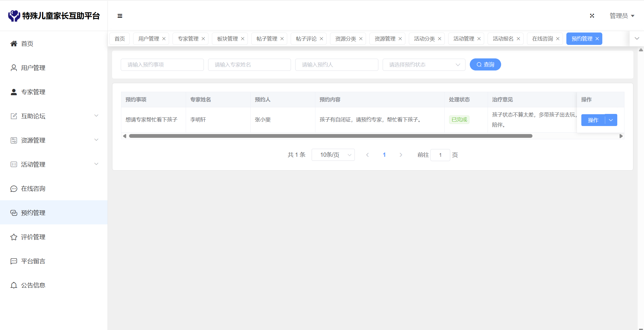Click the hamburger sidebar collapse icon
This screenshot has height=330, width=644.
(x=120, y=16)
